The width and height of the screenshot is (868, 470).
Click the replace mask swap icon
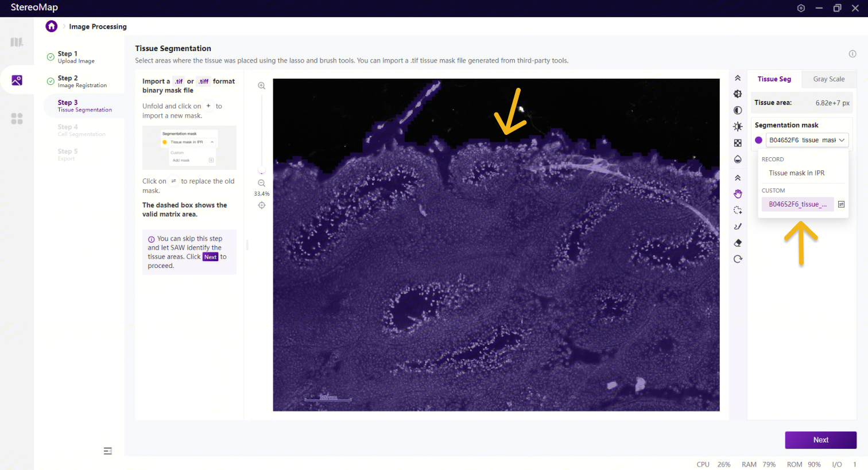[x=841, y=204]
